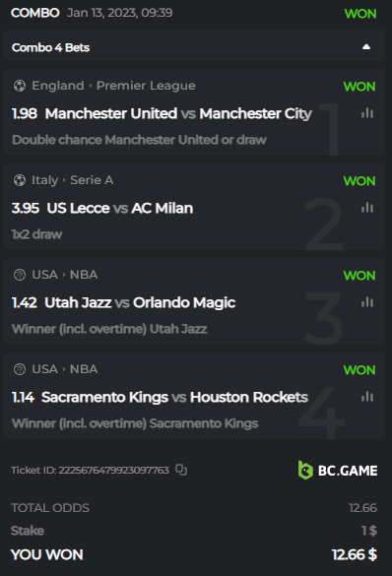The image size is (392, 576).
Task: Click the Ticket ID number text
Action: [x=114, y=470]
